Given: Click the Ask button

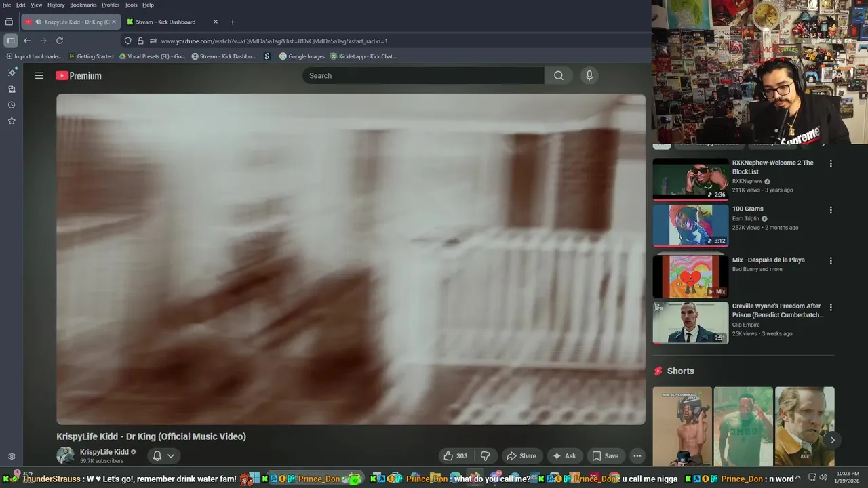Looking at the screenshot, I should coord(565,456).
